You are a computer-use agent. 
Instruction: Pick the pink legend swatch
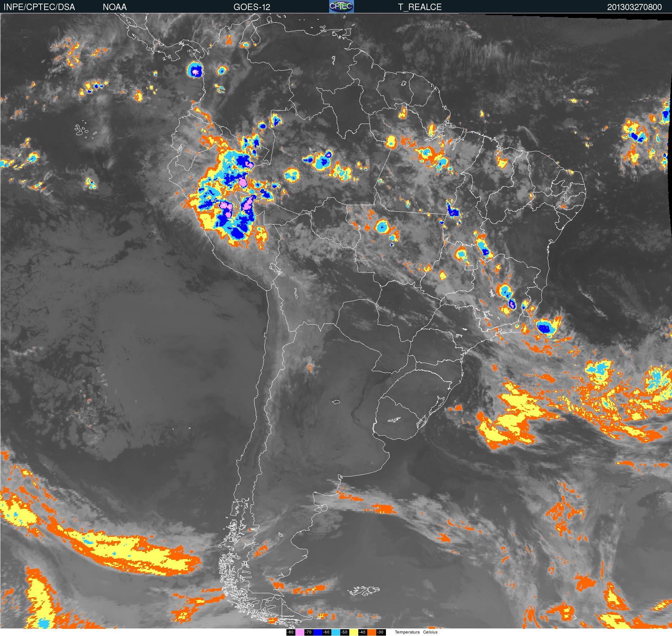tap(300, 632)
